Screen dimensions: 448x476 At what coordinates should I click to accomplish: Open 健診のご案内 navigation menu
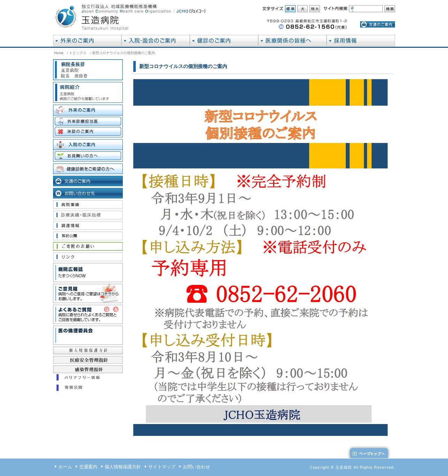[x=224, y=40]
